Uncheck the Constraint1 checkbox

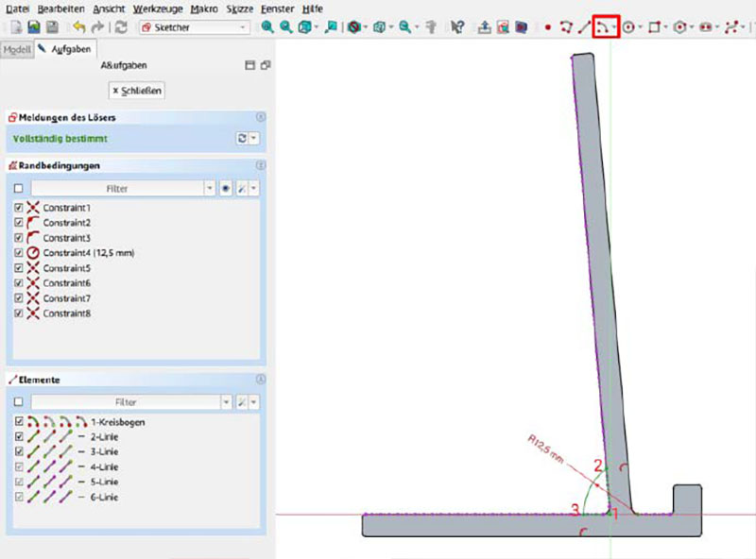click(x=19, y=208)
